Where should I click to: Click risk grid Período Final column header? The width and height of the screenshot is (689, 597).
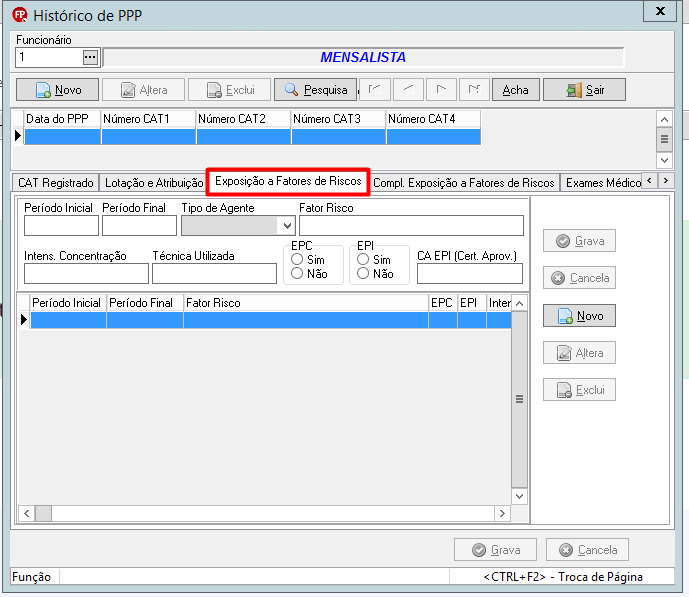[x=145, y=303]
